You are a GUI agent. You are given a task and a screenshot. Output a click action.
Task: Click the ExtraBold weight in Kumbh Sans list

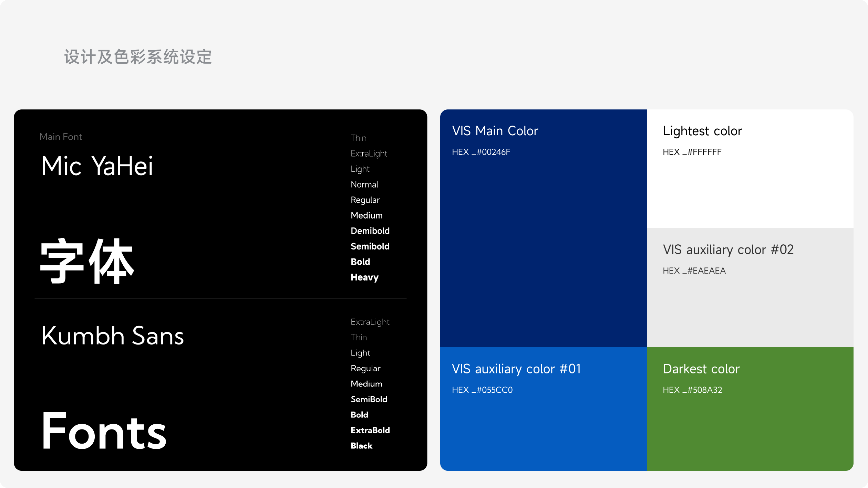coord(370,430)
